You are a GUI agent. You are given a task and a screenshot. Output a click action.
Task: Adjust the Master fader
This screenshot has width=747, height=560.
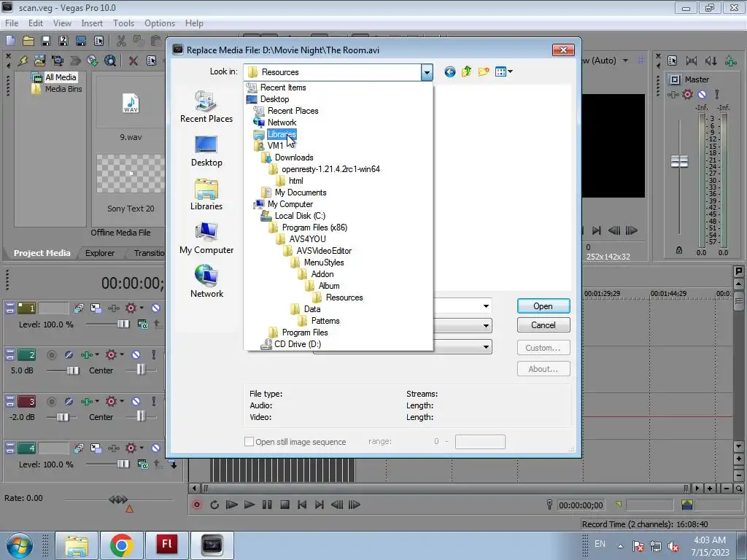679,161
